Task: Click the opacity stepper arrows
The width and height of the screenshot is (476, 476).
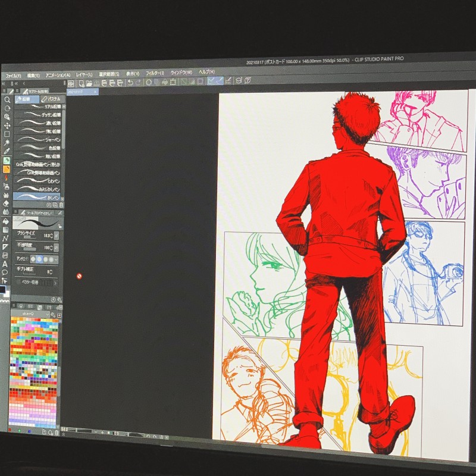Action: [51, 248]
